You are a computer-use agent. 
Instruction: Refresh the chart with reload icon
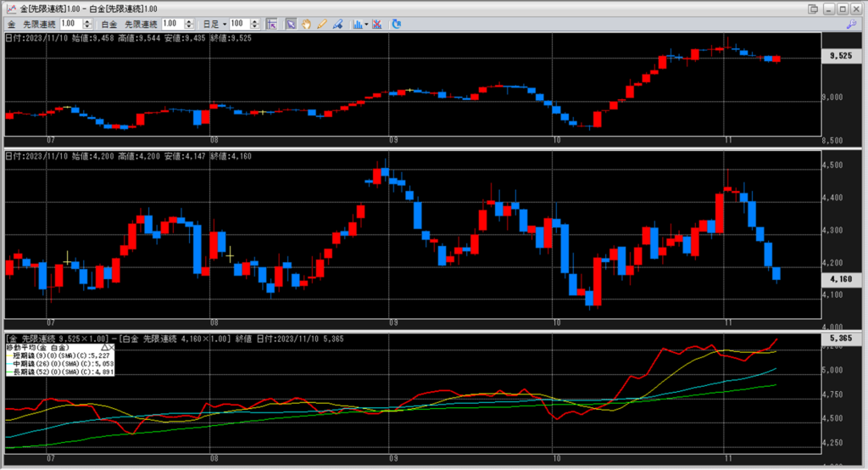click(x=396, y=24)
